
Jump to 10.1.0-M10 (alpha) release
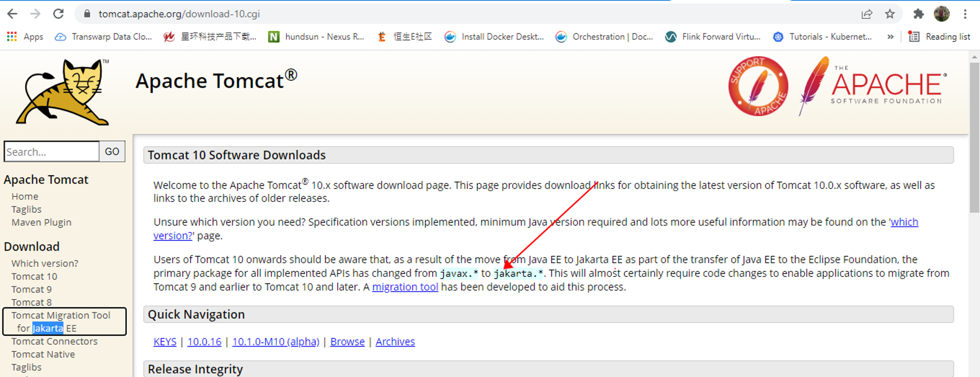[x=276, y=342]
